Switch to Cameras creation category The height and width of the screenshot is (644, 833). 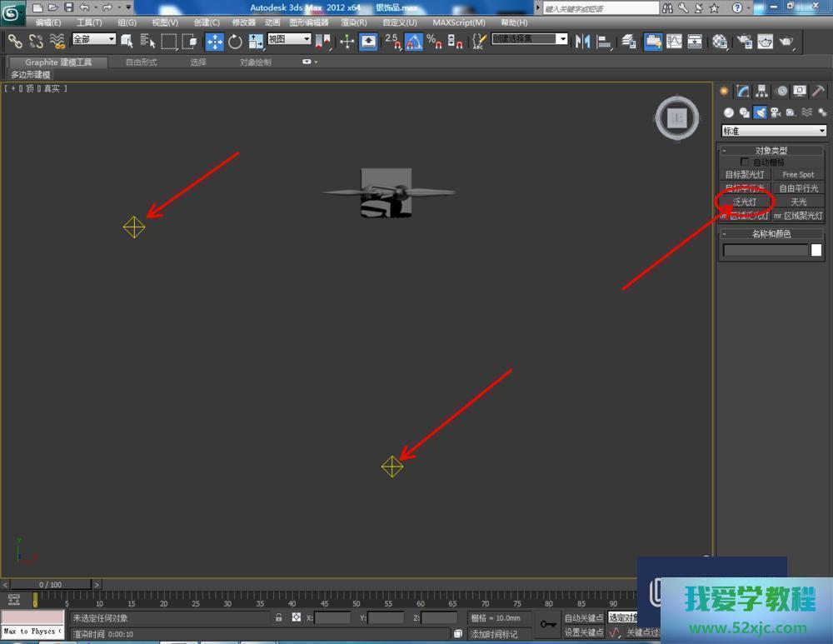[775, 112]
